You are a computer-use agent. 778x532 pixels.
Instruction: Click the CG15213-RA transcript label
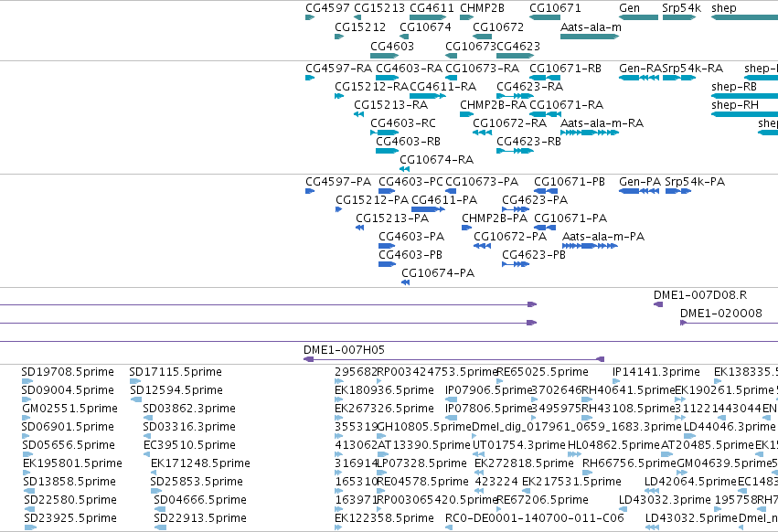pos(391,105)
